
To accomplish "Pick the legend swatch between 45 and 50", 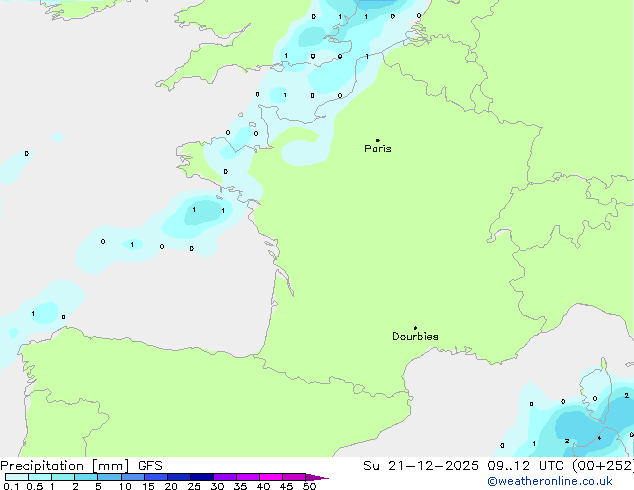I will pyautogui.click(x=294, y=477).
